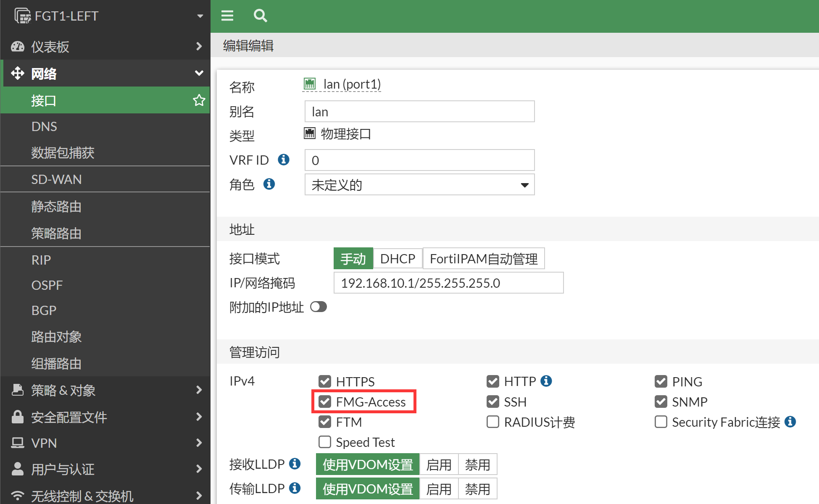The image size is (819, 504).
Task: Open the 角色 dropdown
Action: pyautogui.click(x=419, y=185)
